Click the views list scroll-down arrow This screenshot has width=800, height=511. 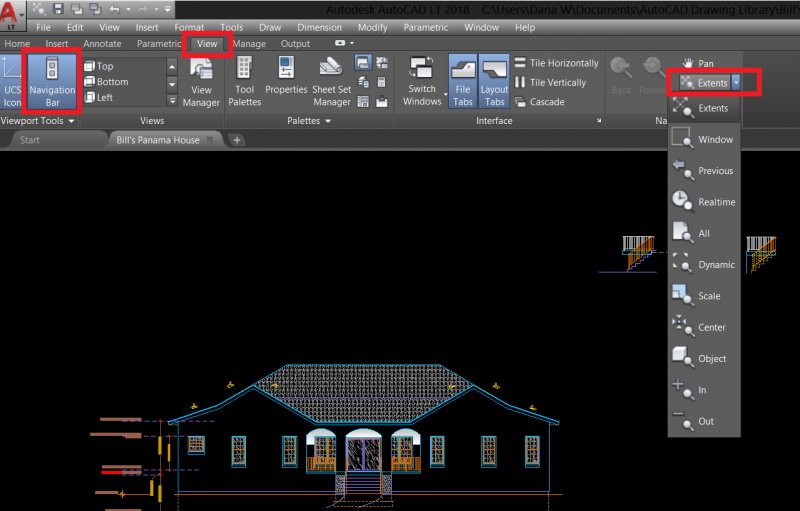click(172, 84)
